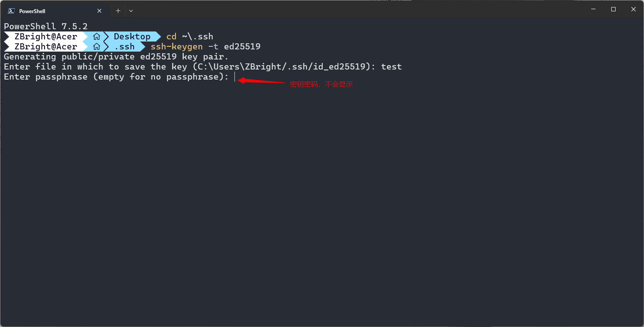Click the Desktop prompt segment
The height and width of the screenshot is (327, 644).
click(x=132, y=37)
